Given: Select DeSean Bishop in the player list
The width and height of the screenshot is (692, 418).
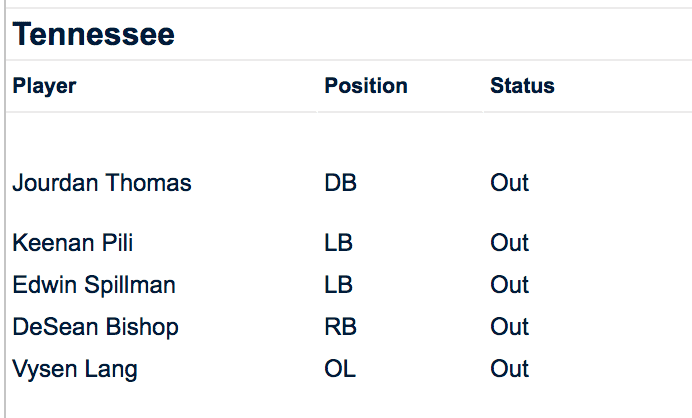Looking at the screenshot, I should (96, 327).
